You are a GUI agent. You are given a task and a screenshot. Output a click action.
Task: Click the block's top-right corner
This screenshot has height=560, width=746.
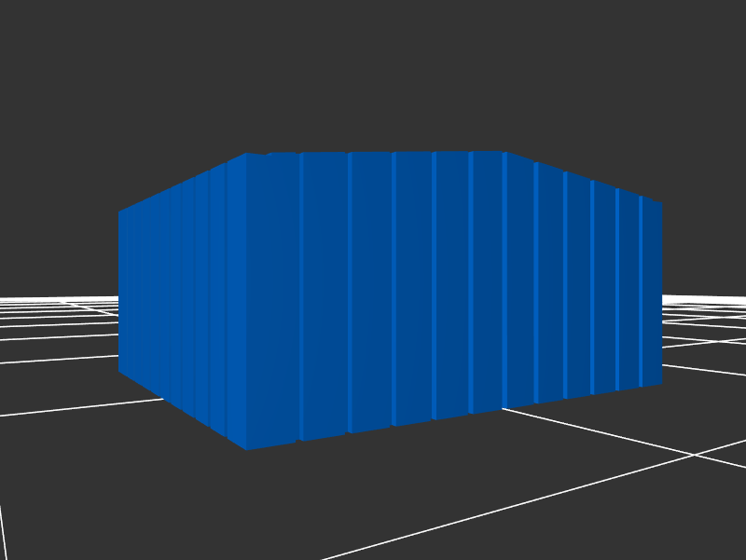click(x=661, y=203)
